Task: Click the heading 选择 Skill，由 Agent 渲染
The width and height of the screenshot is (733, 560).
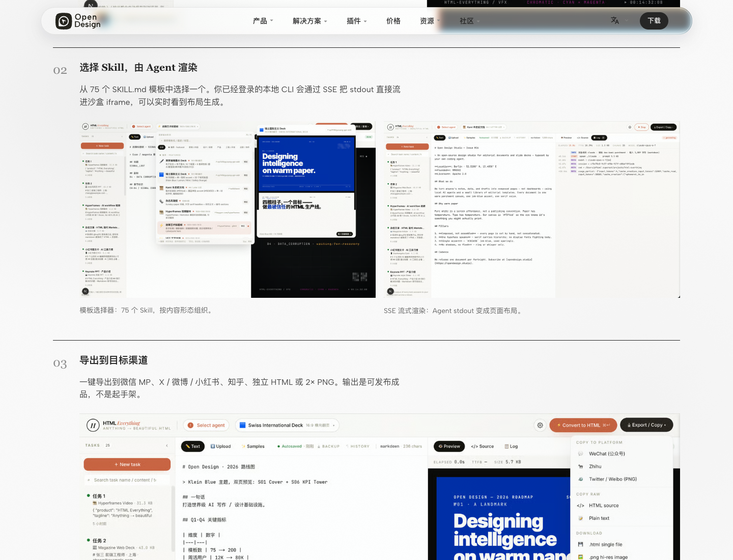Action: (x=138, y=68)
